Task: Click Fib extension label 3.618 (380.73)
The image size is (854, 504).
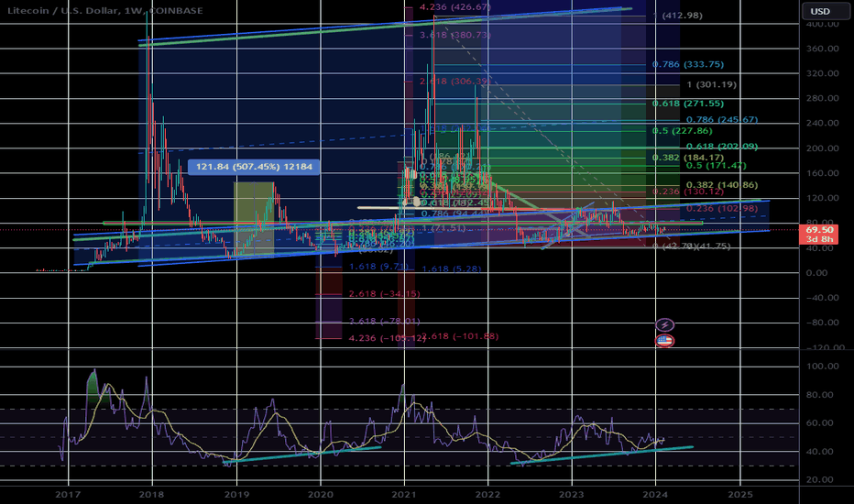Action: click(x=455, y=35)
